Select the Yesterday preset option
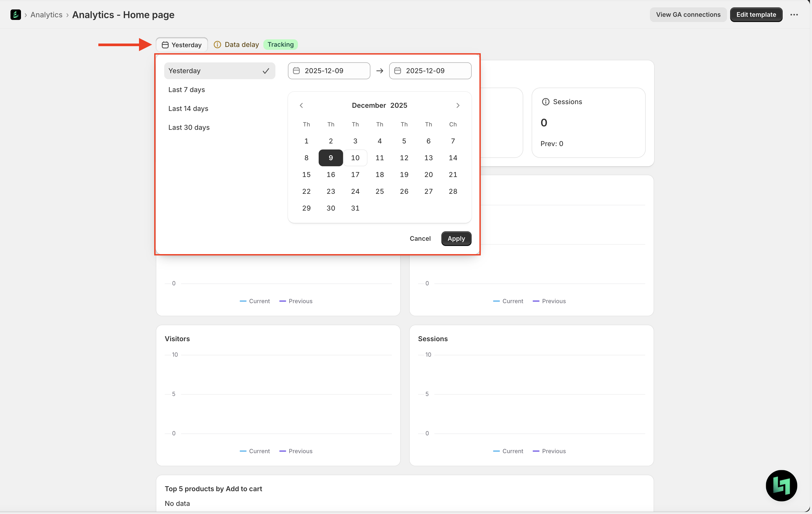Image resolution: width=812 pixels, height=514 pixels. (219, 71)
